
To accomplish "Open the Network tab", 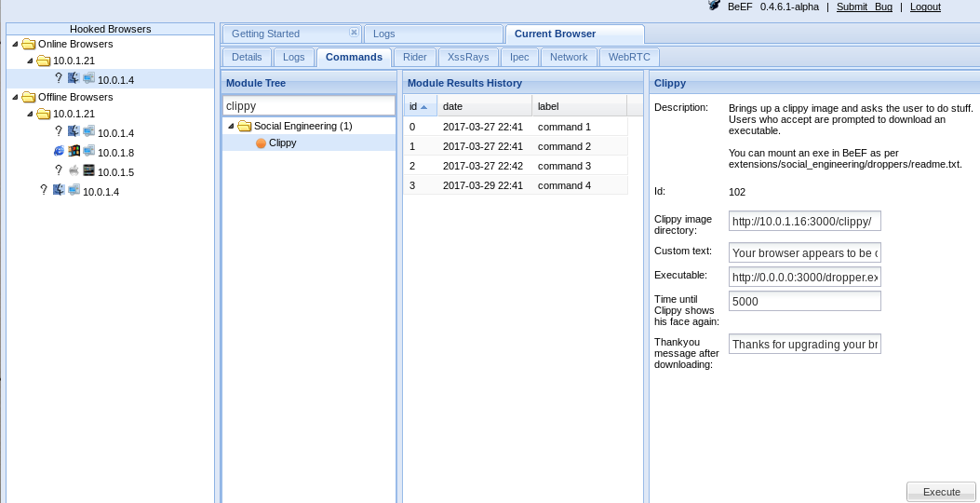I will coord(569,57).
